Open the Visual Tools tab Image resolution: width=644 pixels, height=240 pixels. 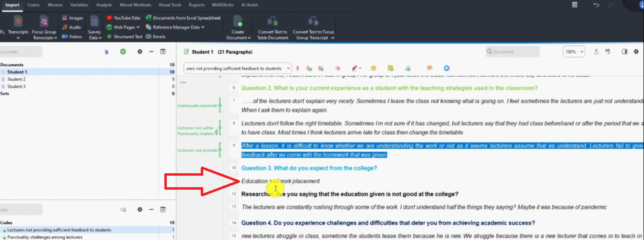point(170,5)
